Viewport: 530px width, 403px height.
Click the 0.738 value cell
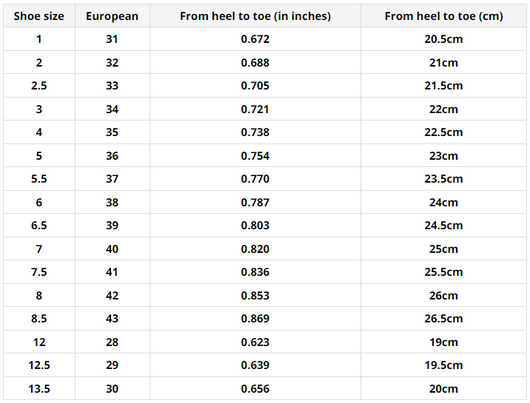point(255,132)
